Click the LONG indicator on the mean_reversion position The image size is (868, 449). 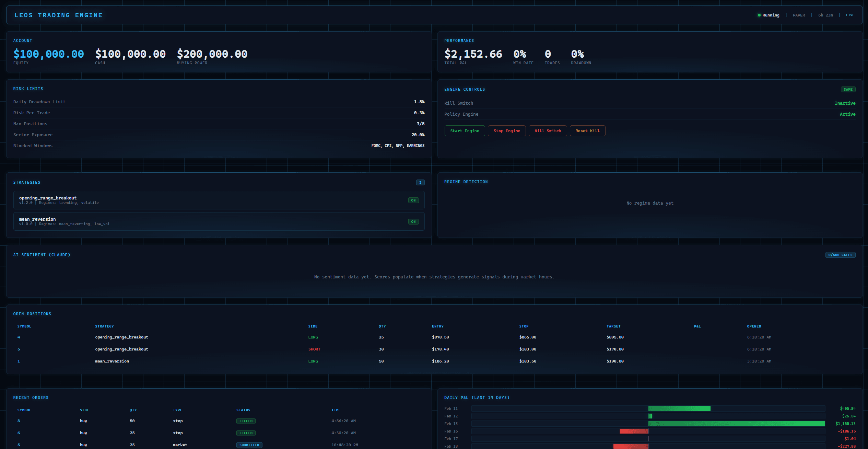tap(313, 361)
